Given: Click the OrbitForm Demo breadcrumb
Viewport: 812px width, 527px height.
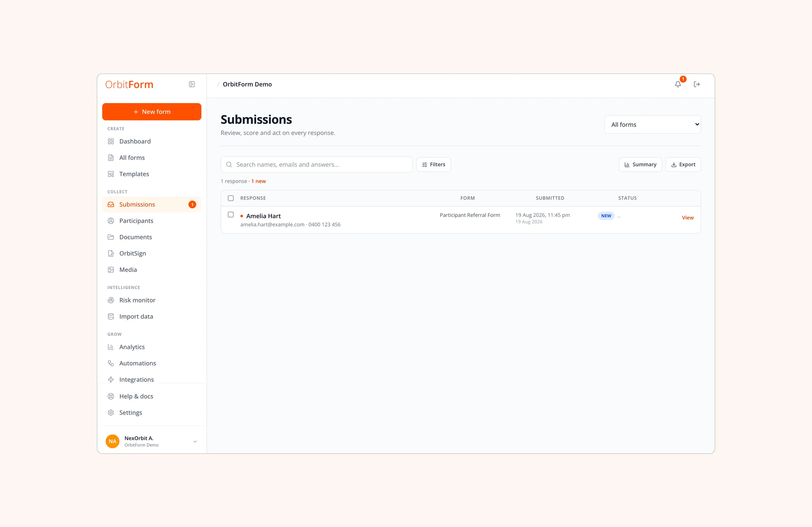Looking at the screenshot, I should 247,84.
